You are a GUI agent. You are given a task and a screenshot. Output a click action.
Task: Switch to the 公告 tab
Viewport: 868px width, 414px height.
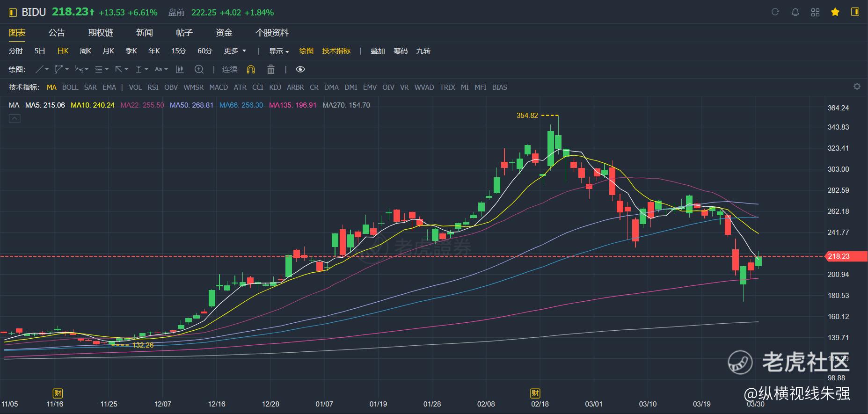[57, 33]
